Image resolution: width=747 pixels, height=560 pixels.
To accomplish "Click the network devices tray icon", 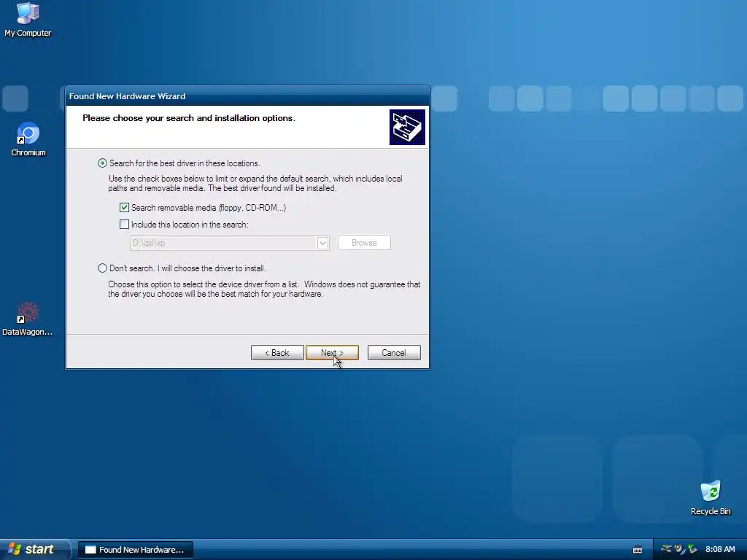I will tap(667, 549).
